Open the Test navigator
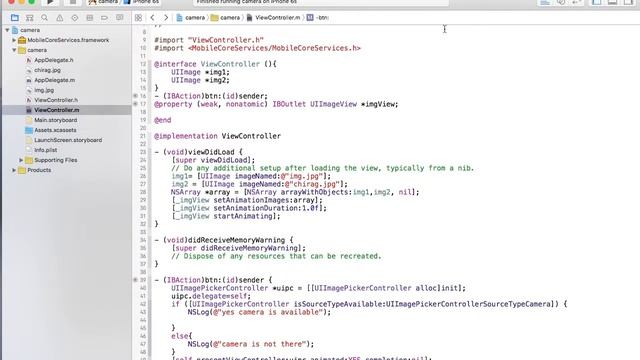This screenshot has height=360, width=640. [x=75, y=18]
